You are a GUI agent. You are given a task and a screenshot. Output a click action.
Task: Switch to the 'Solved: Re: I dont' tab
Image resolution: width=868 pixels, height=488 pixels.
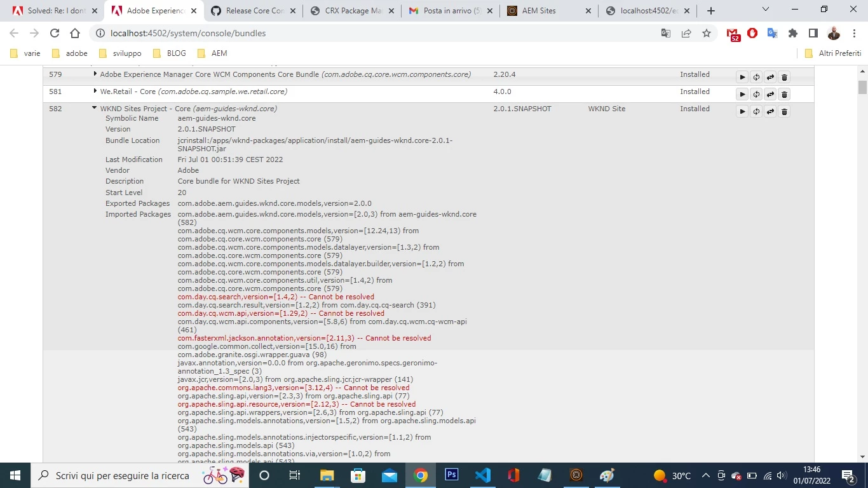click(x=55, y=11)
